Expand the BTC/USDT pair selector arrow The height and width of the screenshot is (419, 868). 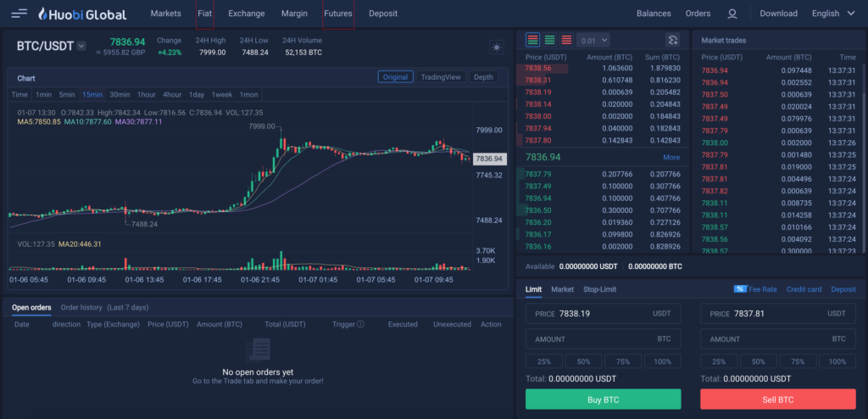tap(81, 46)
